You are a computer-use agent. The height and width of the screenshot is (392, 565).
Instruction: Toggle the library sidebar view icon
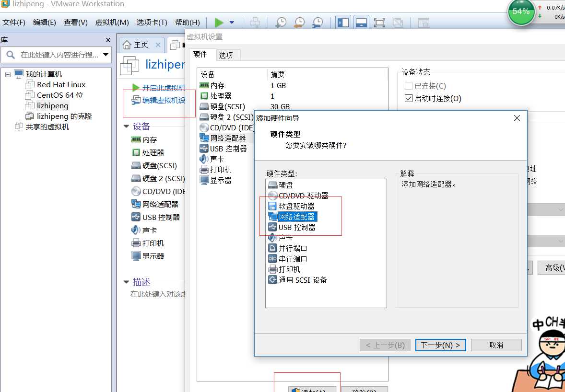[x=343, y=23]
